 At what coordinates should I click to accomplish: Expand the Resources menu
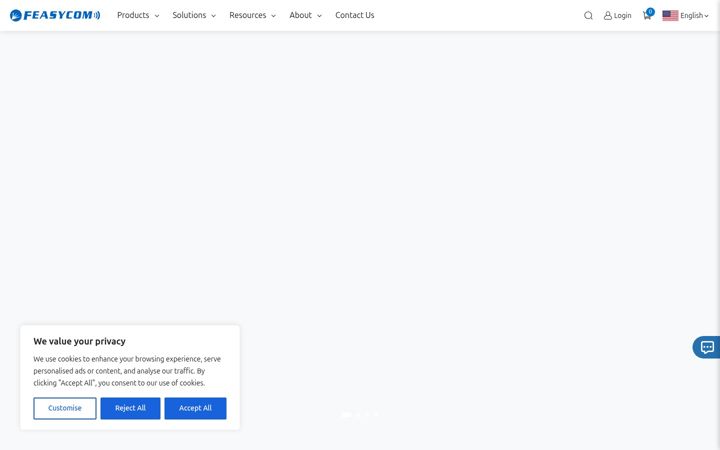252,15
